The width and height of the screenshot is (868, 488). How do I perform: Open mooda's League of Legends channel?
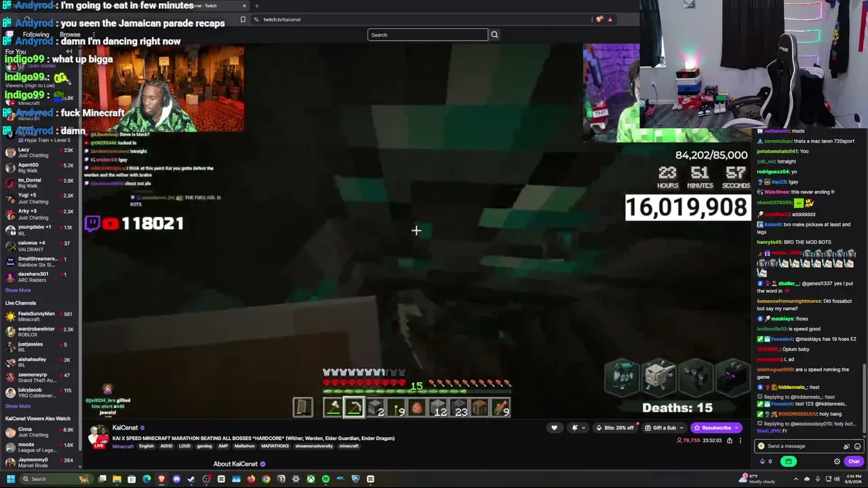point(40,447)
